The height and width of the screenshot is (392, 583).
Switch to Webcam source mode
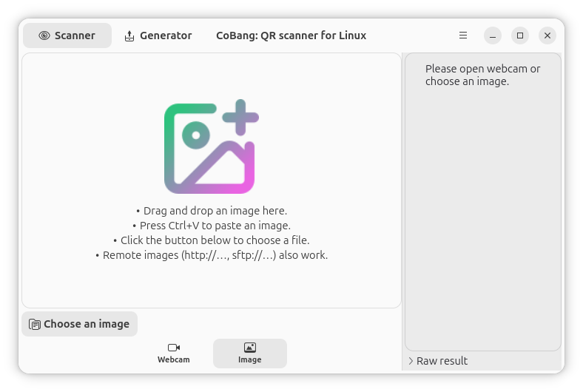[174, 354]
